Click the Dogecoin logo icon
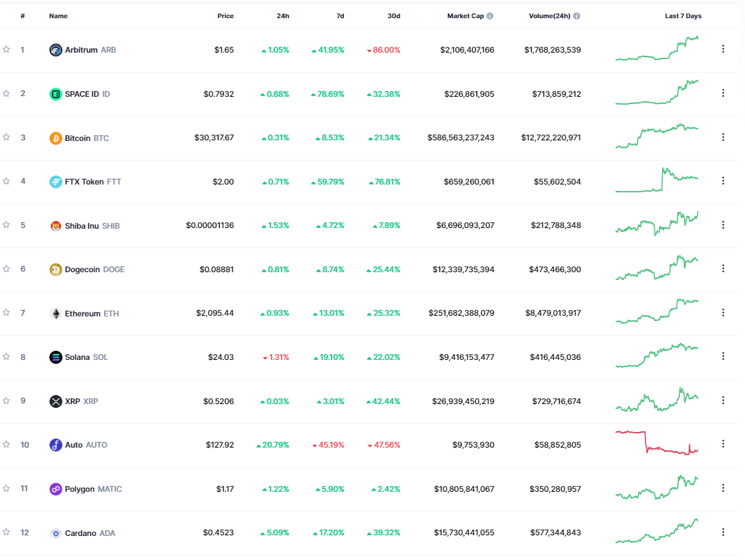Screen dimensions: 745x560 click(56, 270)
